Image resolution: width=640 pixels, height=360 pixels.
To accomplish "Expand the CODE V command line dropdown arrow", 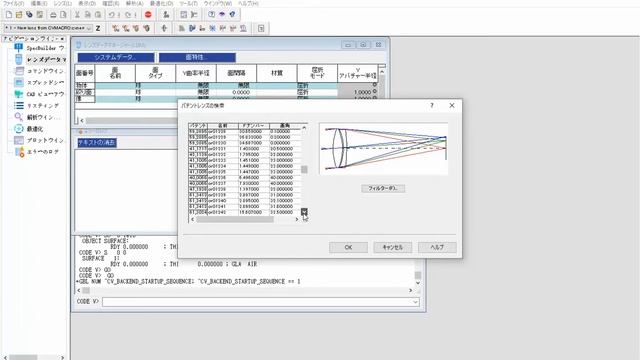I will click(x=415, y=302).
